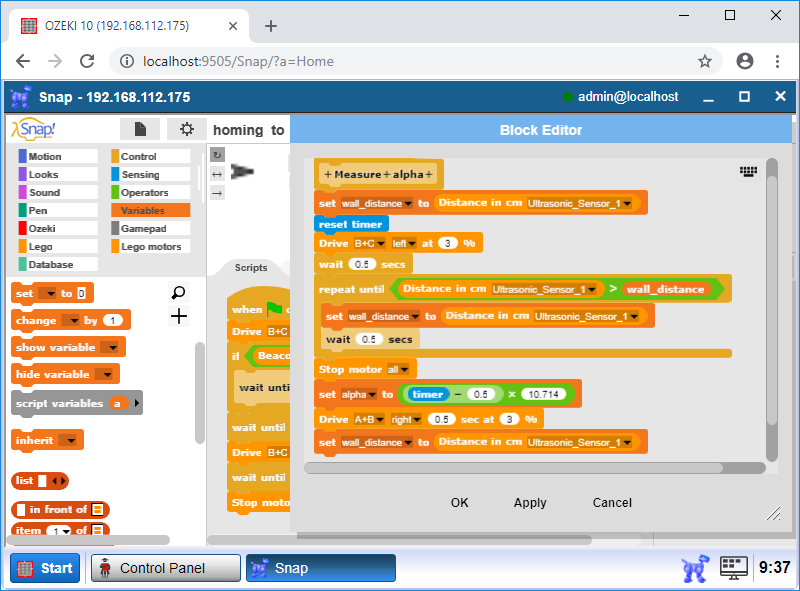The width and height of the screenshot is (800, 591).
Task: Confirm Block Editor with OK
Action: (x=459, y=503)
